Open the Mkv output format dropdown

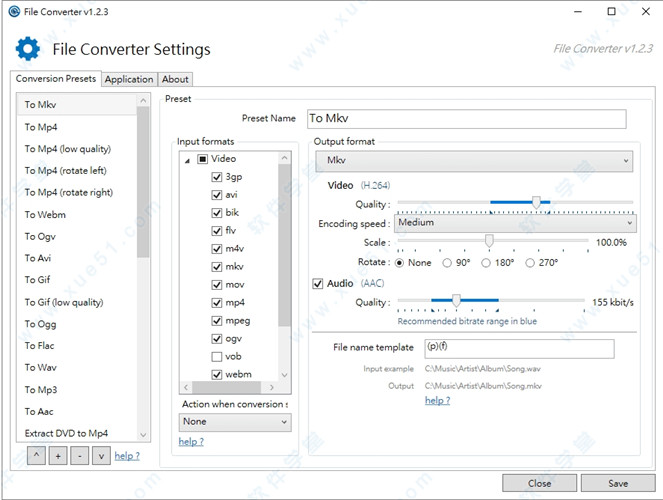pyautogui.click(x=474, y=161)
